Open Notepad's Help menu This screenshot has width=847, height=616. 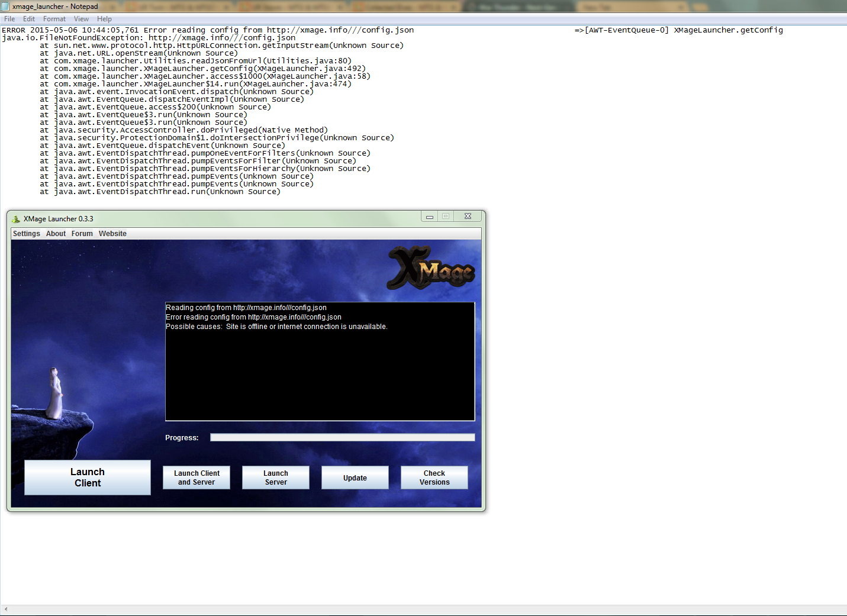(x=104, y=19)
